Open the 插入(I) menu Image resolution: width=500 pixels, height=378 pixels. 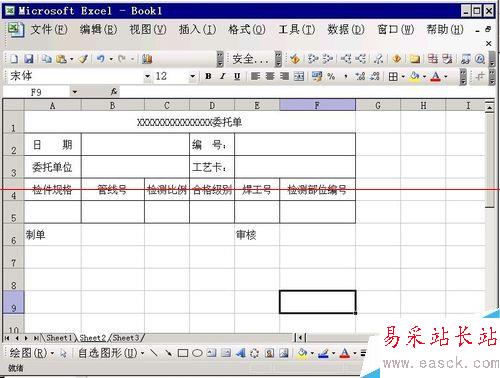tap(197, 30)
